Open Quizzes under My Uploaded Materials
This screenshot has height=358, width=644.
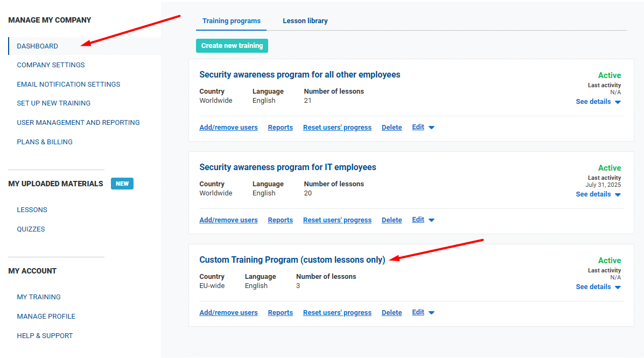31,229
